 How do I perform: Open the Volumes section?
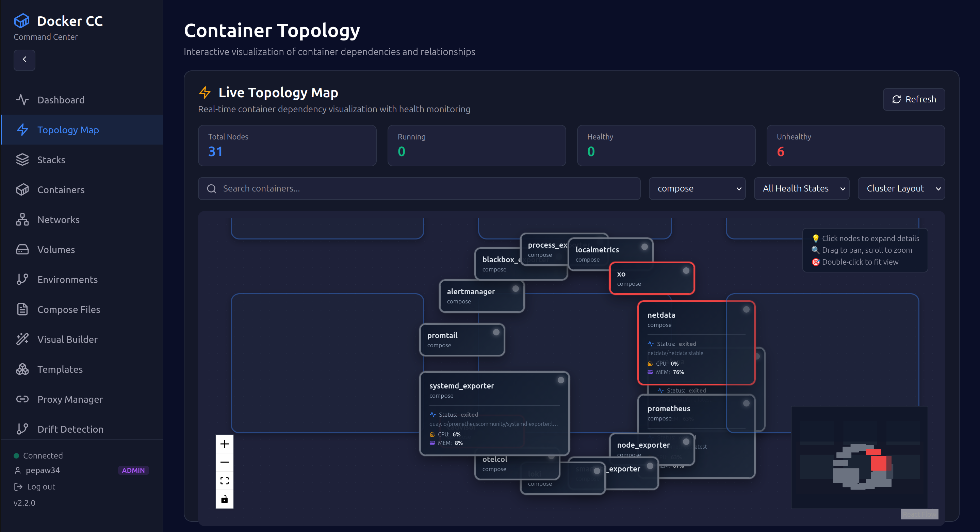click(56, 249)
